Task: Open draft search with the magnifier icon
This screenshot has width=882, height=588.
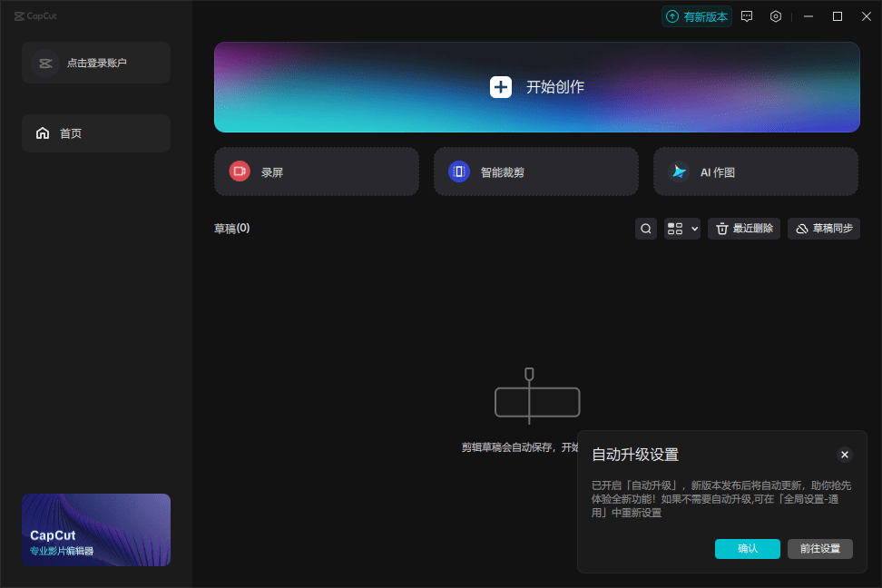Action: [645, 229]
